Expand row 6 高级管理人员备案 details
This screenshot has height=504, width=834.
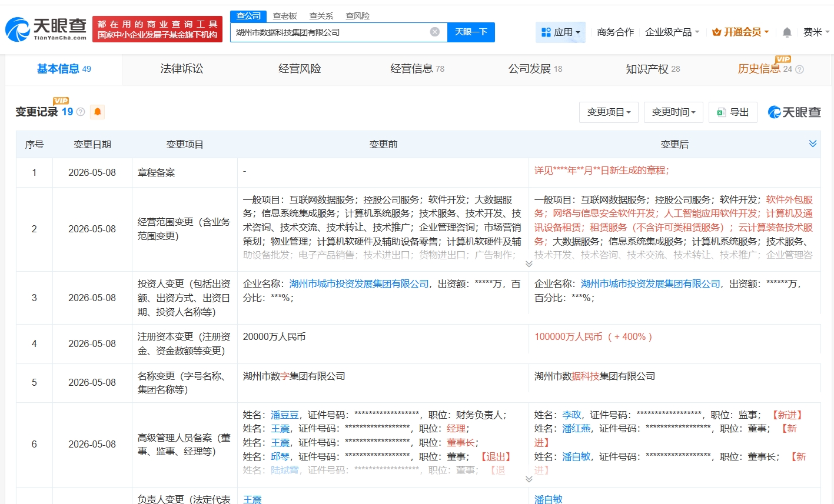529,479
